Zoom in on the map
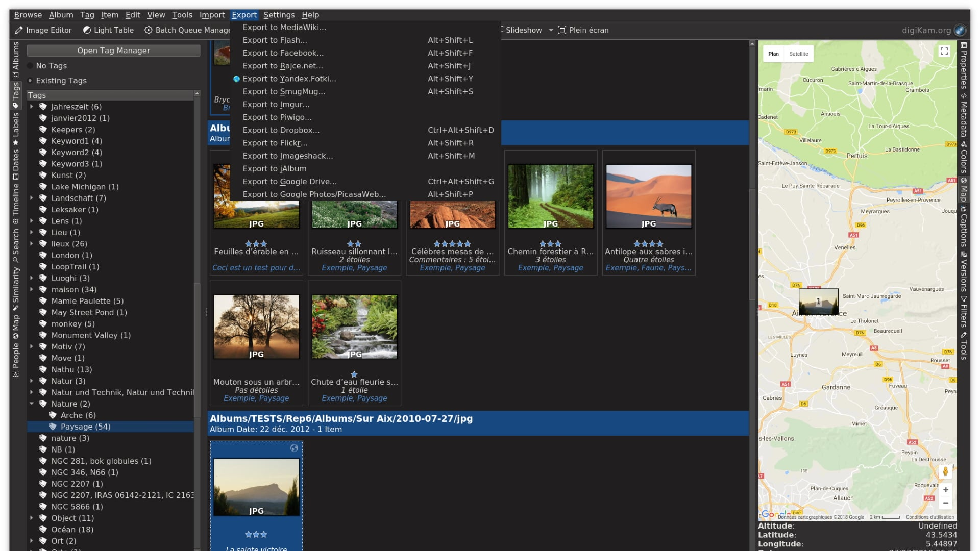This screenshot has height=551, width=980. click(945, 490)
